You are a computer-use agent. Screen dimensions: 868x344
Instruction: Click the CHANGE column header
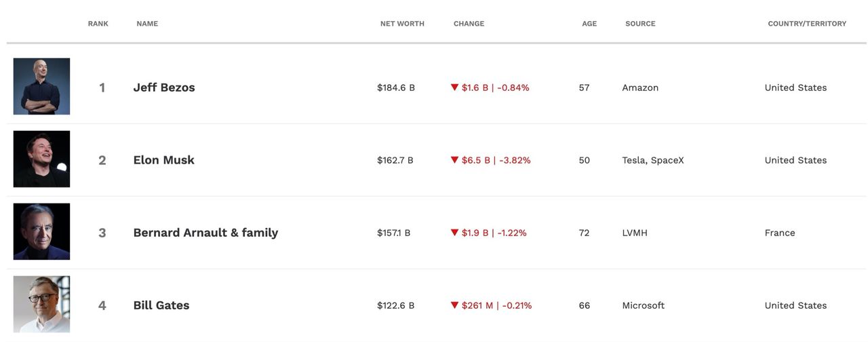click(469, 24)
